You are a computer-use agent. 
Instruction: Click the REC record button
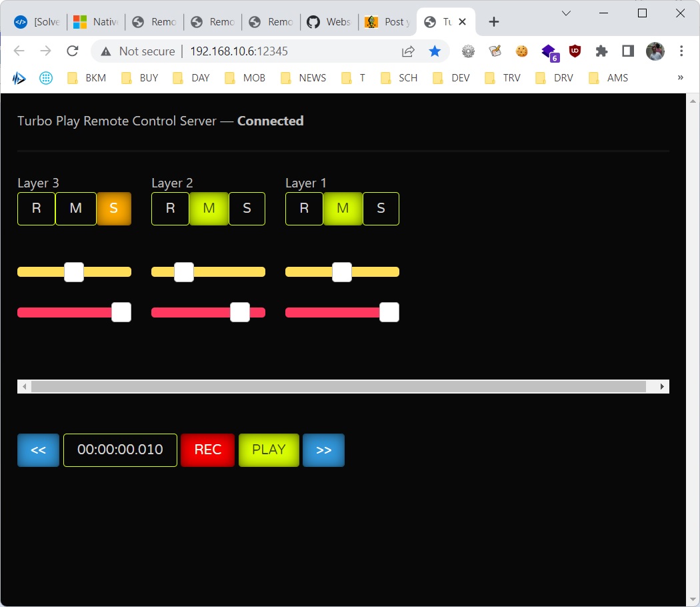pos(207,450)
